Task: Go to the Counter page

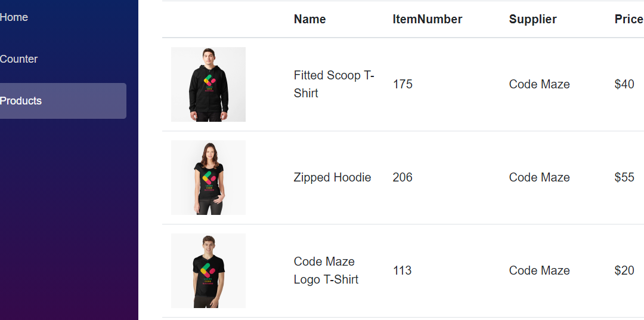Action: click(19, 59)
